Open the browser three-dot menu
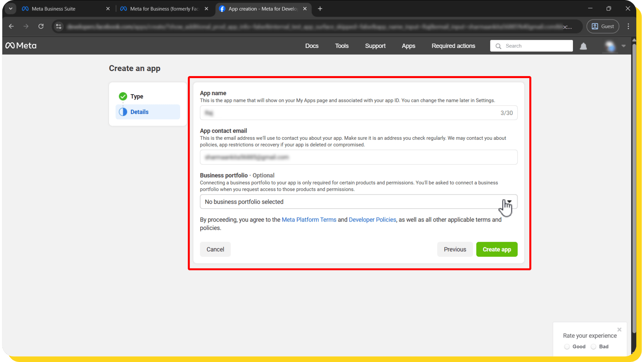644x362 pixels. tap(628, 26)
